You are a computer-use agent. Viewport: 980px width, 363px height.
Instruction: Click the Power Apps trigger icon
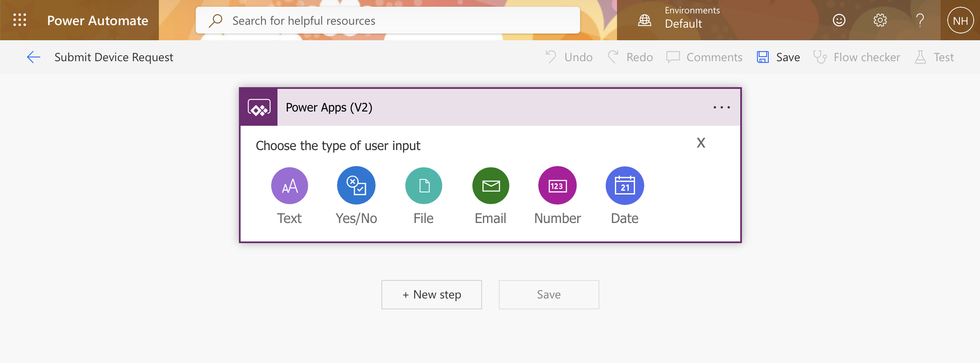(259, 107)
